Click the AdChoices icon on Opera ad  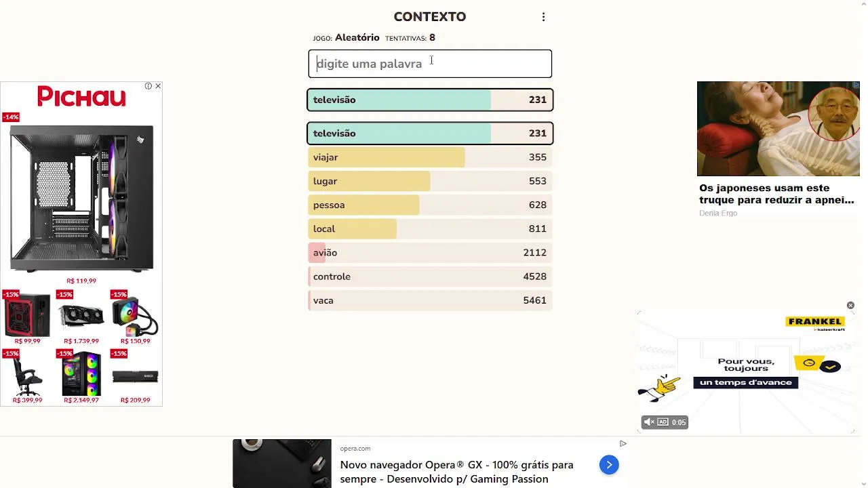pos(623,444)
